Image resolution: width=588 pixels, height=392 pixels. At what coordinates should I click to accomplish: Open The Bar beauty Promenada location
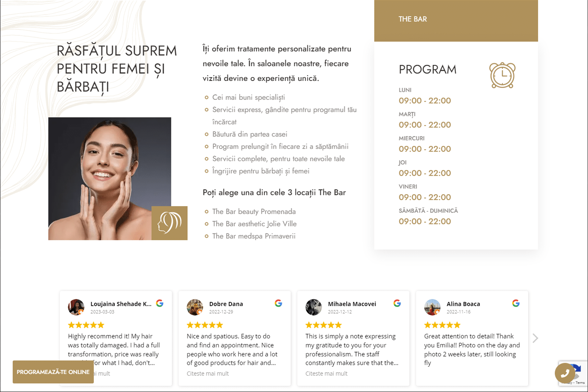[x=254, y=212]
